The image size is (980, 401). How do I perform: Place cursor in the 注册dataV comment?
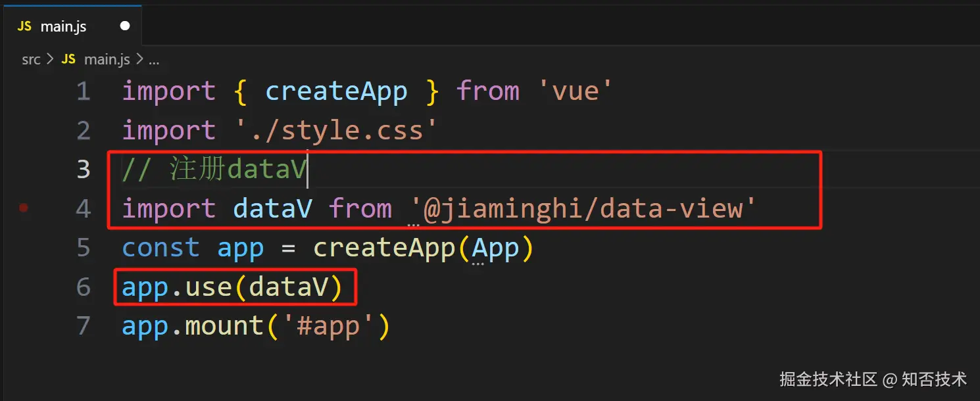(x=238, y=169)
